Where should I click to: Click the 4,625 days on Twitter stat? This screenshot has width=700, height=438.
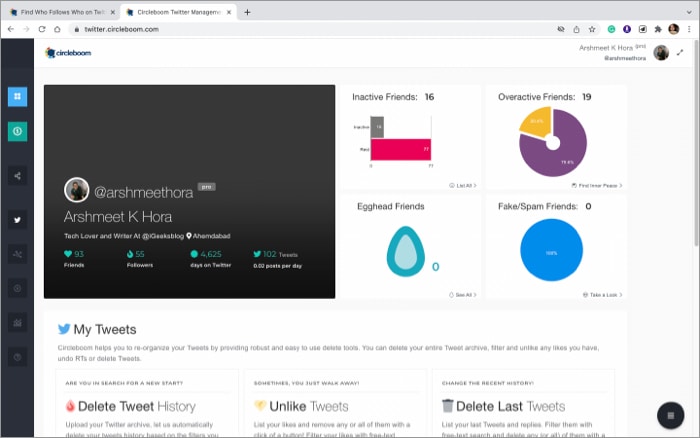pos(211,259)
